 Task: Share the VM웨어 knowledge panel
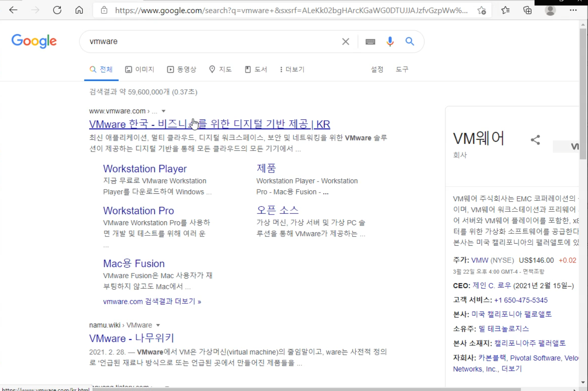click(x=535, y=140)
